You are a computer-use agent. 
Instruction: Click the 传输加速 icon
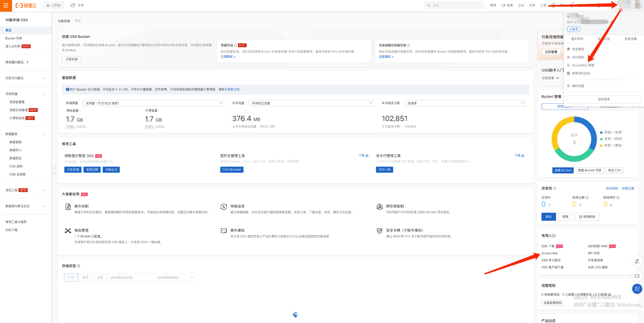click(x=224, y=207)
